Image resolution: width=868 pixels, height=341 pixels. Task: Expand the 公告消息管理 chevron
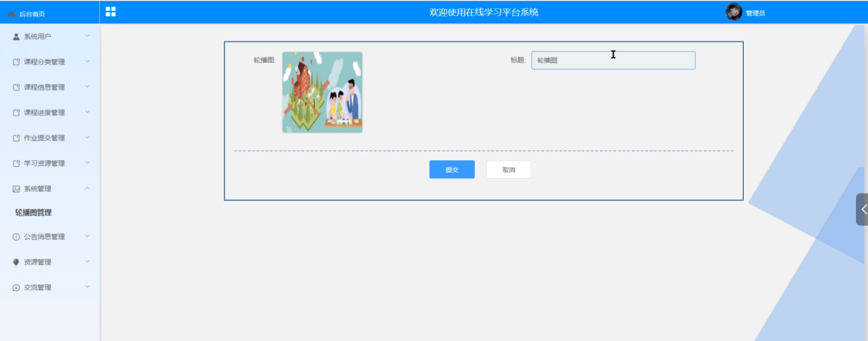click(88, 236)
